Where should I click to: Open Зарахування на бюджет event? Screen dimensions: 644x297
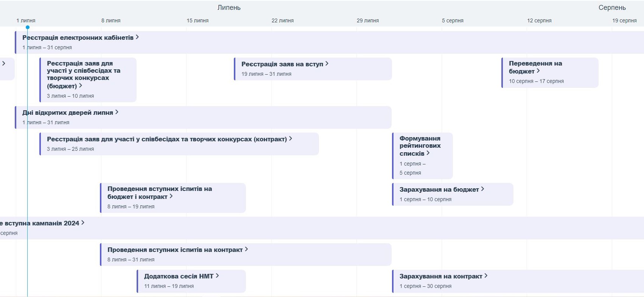click(x=439, y=189)
